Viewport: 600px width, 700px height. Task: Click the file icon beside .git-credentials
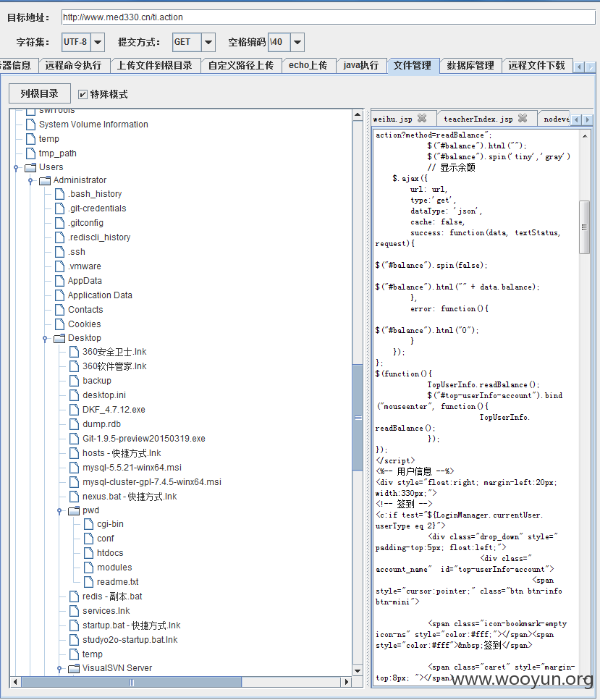click(59, 208)
